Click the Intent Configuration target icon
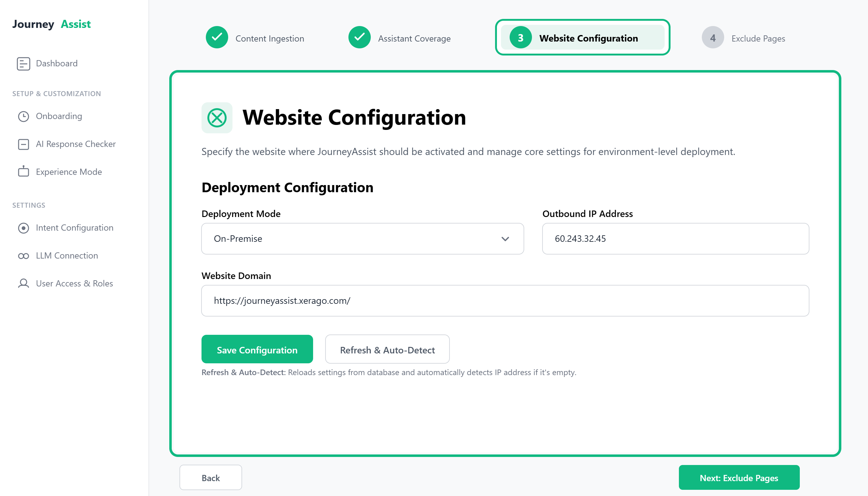Viewport: 868px width, 496px height. [x=24, y=228]
